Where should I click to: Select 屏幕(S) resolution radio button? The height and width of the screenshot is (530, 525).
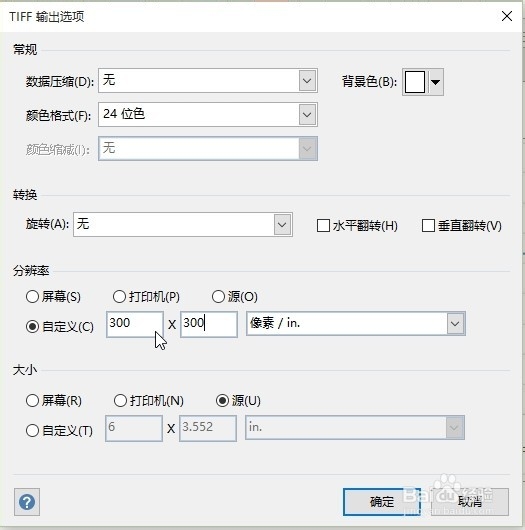tap(32, 297)
